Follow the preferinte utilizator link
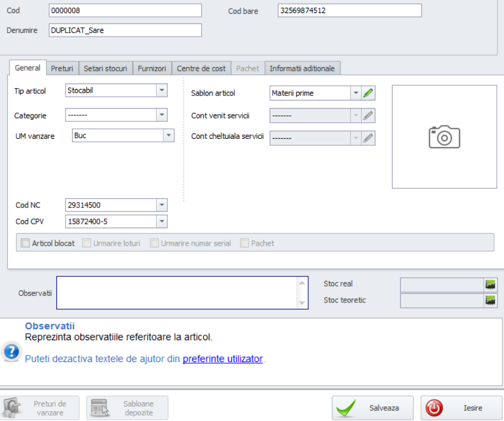This screenshot has height=421, width=504. pyautogui.click(x=222, y=359)
